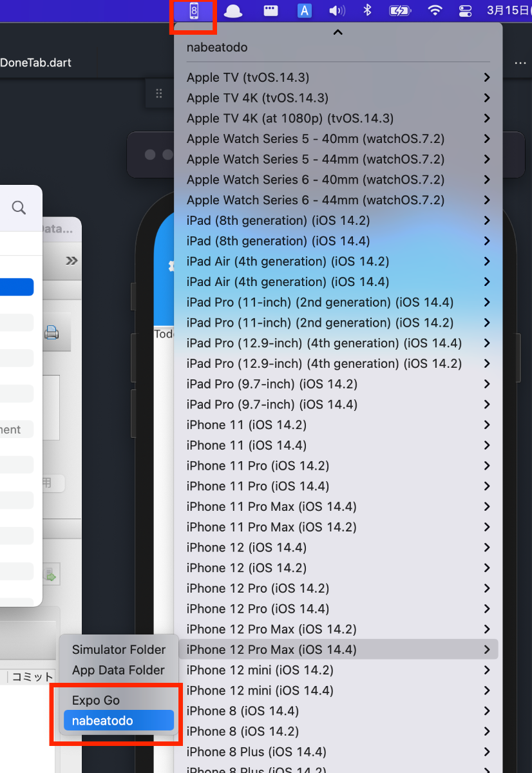Select iPad Pro (11-inch) (2nd generation) (iOS 14.4)
532x773 pixels.
[x=337, y=302]
